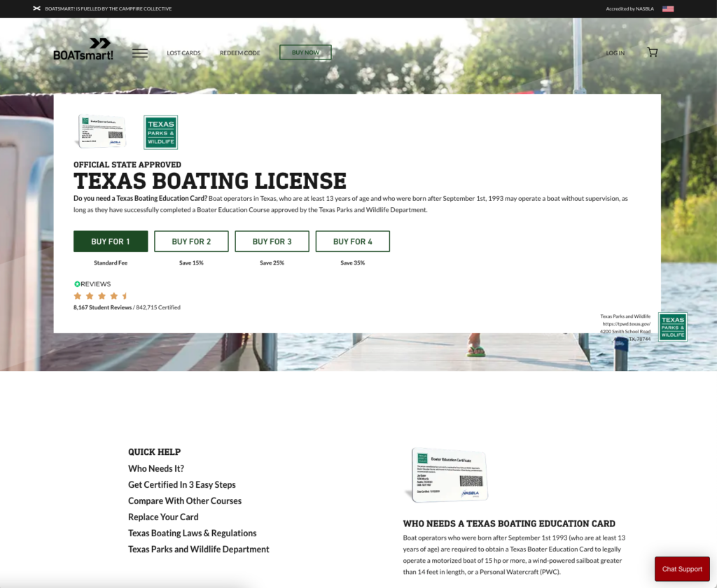The image size is (717, 588).
Task: Open the Redeem Code menu item
Action: pos(239,53)
